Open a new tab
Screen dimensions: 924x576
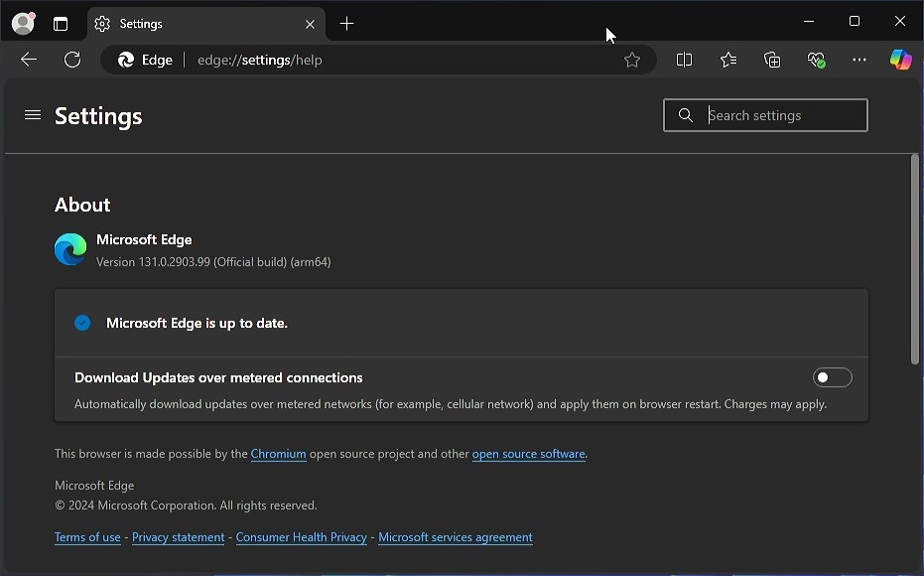pos(346,23)
